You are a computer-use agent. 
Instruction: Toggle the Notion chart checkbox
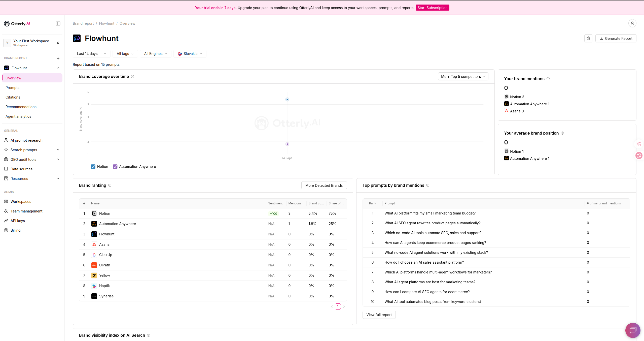(93, 167)
